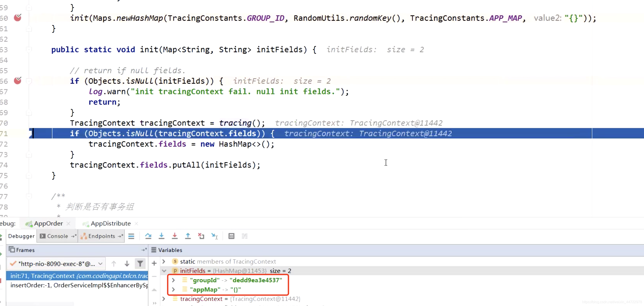Expand the appMap entry in initFields
The width and height of the screenshot is (644, 306).
[x=173, y=289]
